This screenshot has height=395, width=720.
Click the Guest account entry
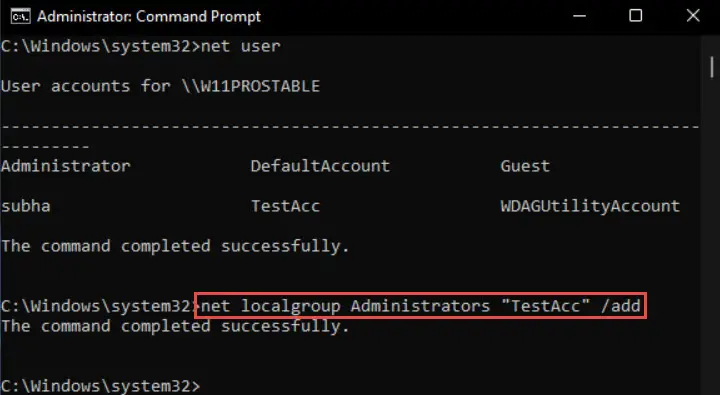tap(525, 166)
